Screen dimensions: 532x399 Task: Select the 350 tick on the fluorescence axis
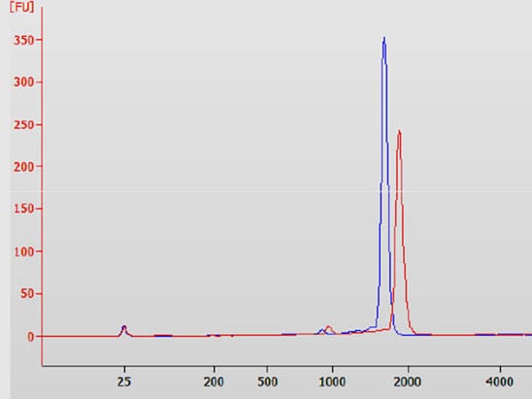click(x=24, y=41)
